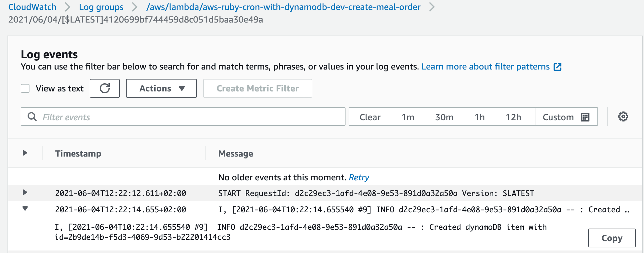Expand all rows using header triangle

click(25, 153)
